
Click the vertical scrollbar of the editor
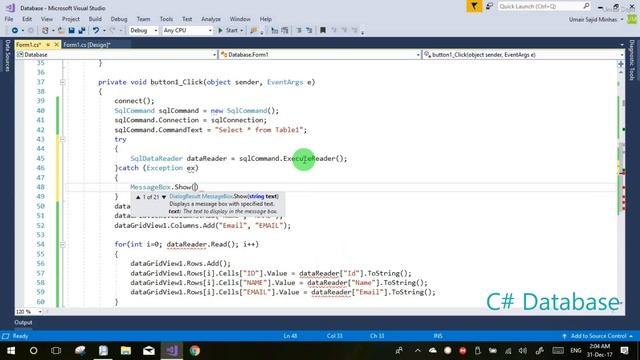coord(621,188)
